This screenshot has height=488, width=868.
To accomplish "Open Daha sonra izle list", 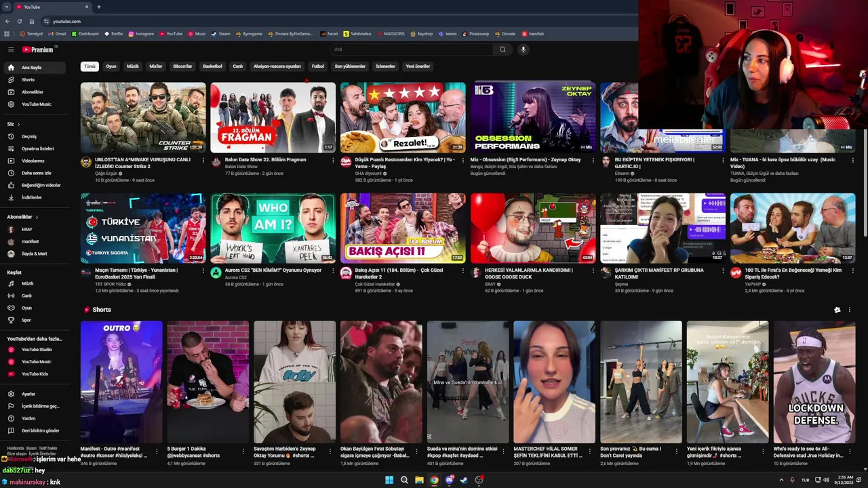I will [35, 173].
